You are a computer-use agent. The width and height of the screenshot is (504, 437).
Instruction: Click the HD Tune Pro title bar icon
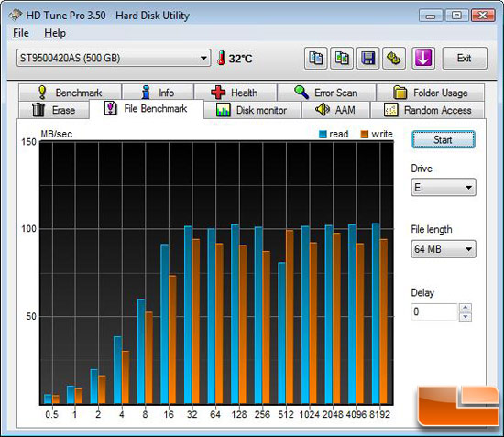[x=16, y=15]
